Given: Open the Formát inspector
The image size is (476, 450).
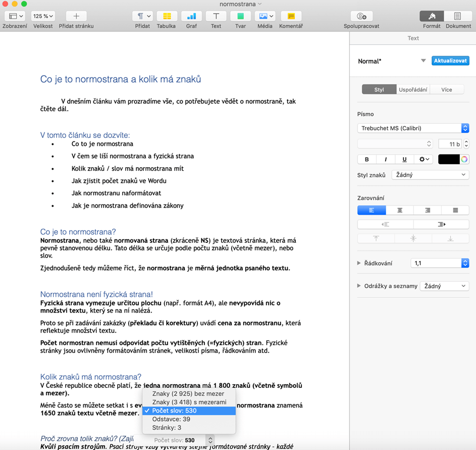Looking at the screenshot, I should pos(432,16).
